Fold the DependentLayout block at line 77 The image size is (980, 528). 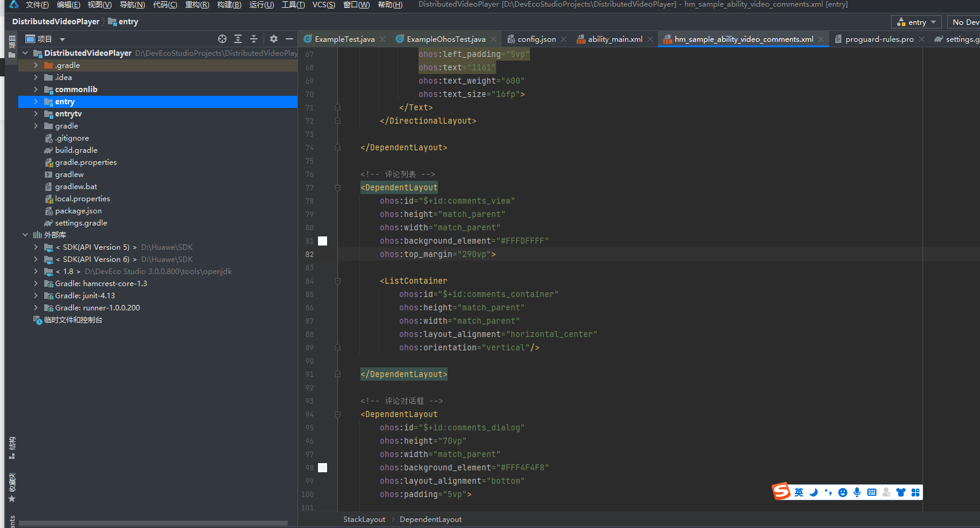337,187
